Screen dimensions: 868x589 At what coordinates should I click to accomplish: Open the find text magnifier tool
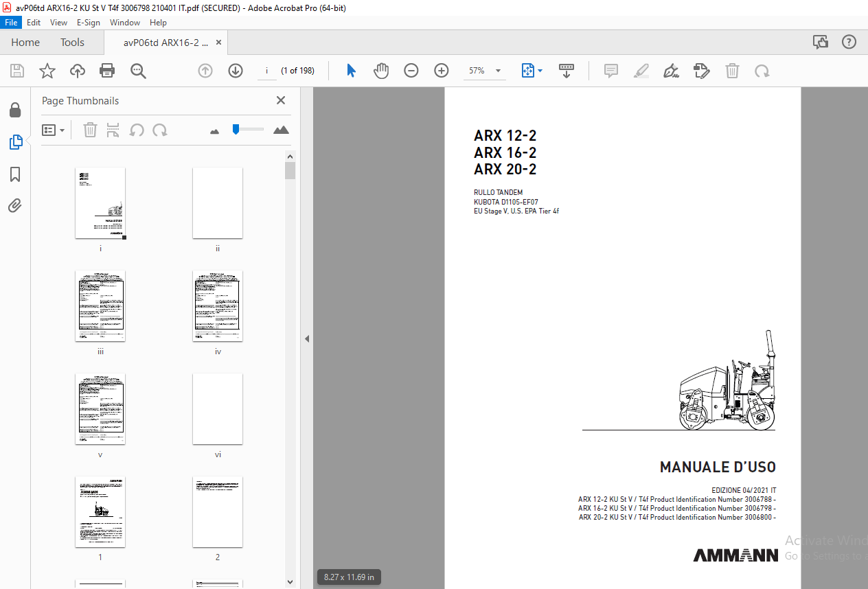(138, 71)
